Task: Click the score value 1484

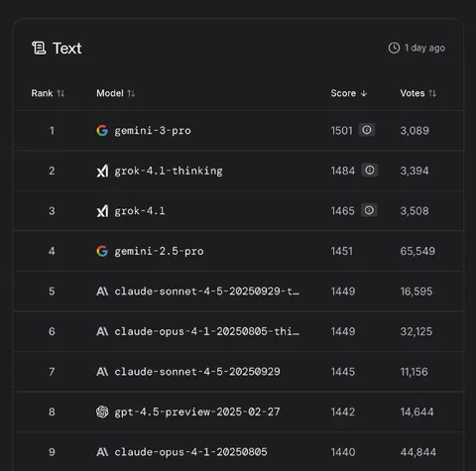Action: click(343, 171)
